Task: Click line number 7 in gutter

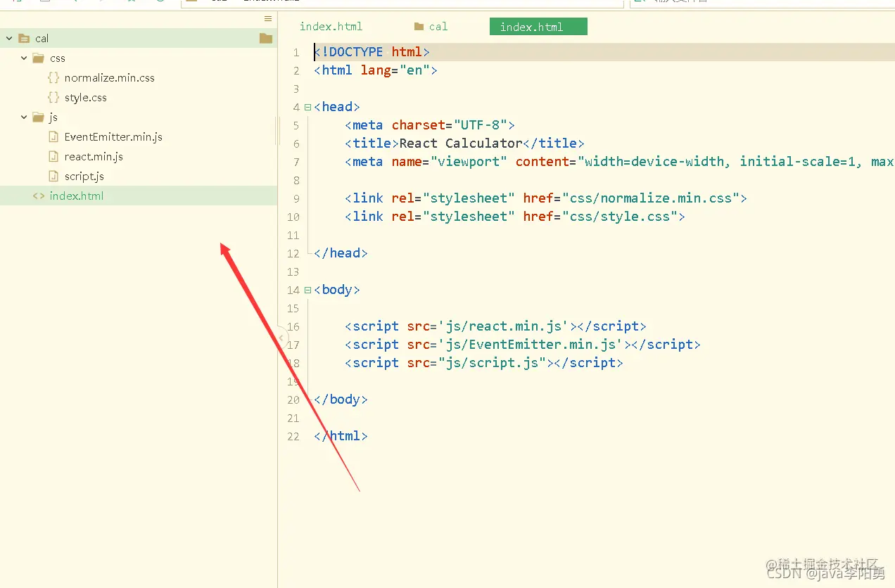Action: pos(296,162)
